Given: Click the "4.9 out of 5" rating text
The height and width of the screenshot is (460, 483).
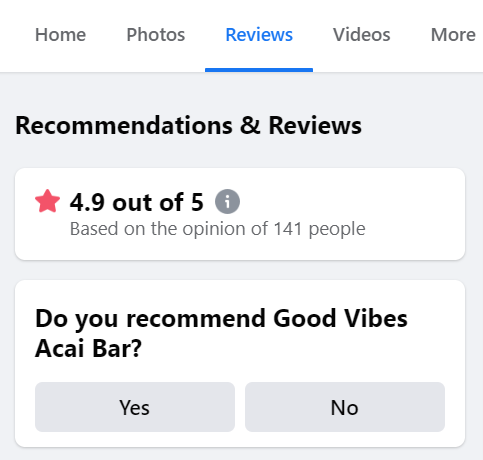Looking at the screenshot, I should pyautogui.click(x=137, y=202).
